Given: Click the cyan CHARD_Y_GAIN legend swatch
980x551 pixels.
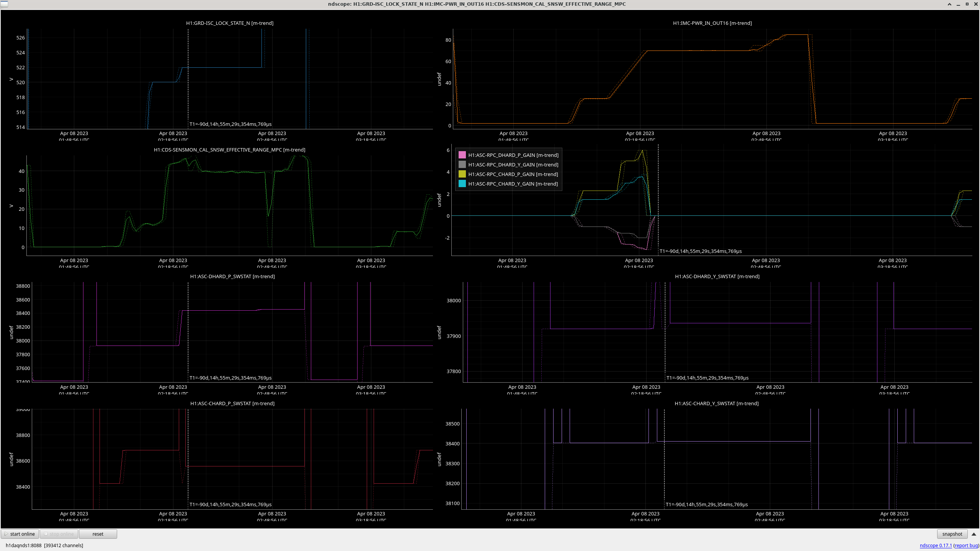Looking at the screenshot, I should click(x=462, y=184).
